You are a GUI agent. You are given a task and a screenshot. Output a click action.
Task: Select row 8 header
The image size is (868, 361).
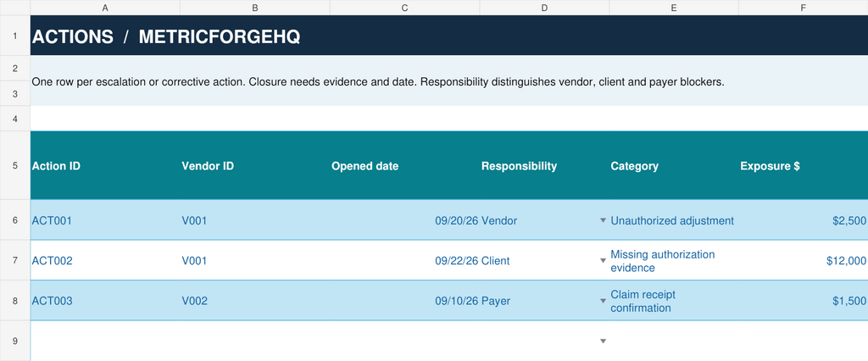point(15,301)
